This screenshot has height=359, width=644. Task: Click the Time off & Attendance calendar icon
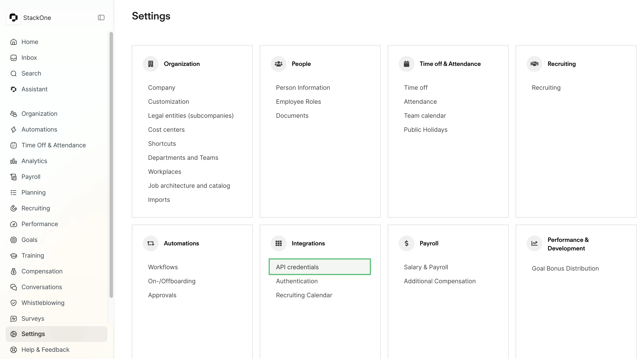pyautogui.click(x=406, y=64)
